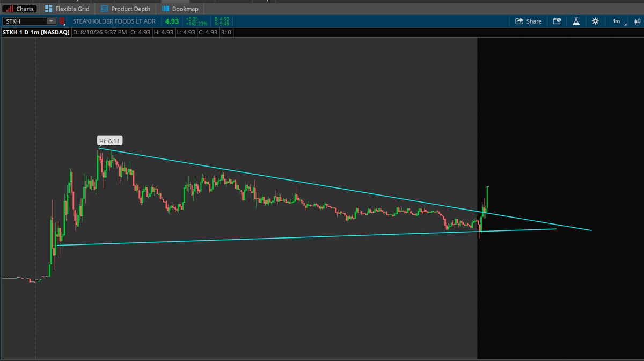Click the D: 8/10/26 9:37 PM date readout
This screenshot has width=644, height=361.
pos(100,33)
